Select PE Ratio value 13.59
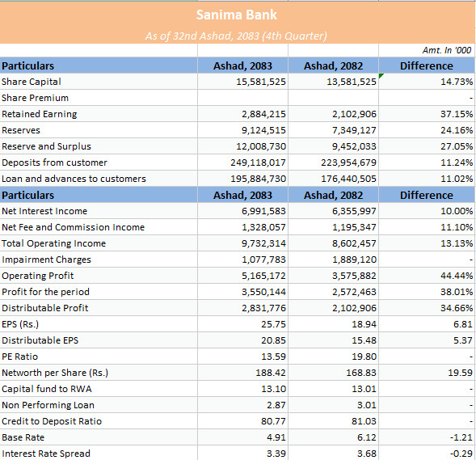The height and width of the screenshot is (460, 476). (273, 357)
